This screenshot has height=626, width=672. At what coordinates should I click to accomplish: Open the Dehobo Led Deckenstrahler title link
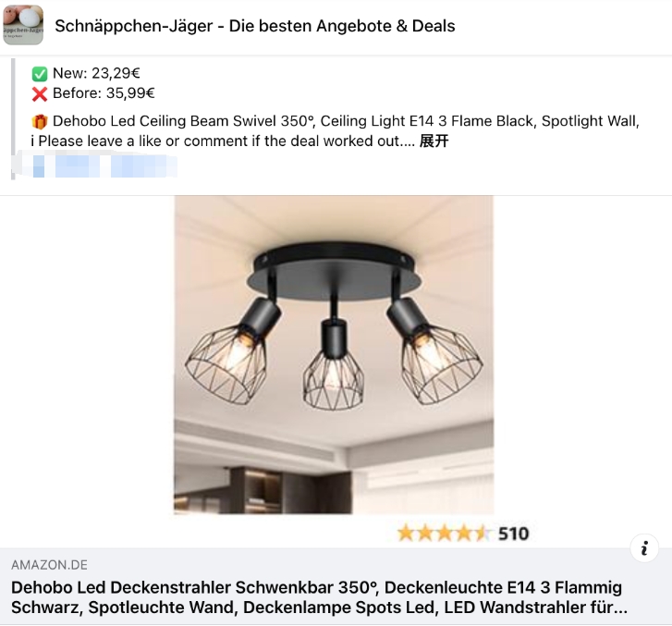pos(319,597)
